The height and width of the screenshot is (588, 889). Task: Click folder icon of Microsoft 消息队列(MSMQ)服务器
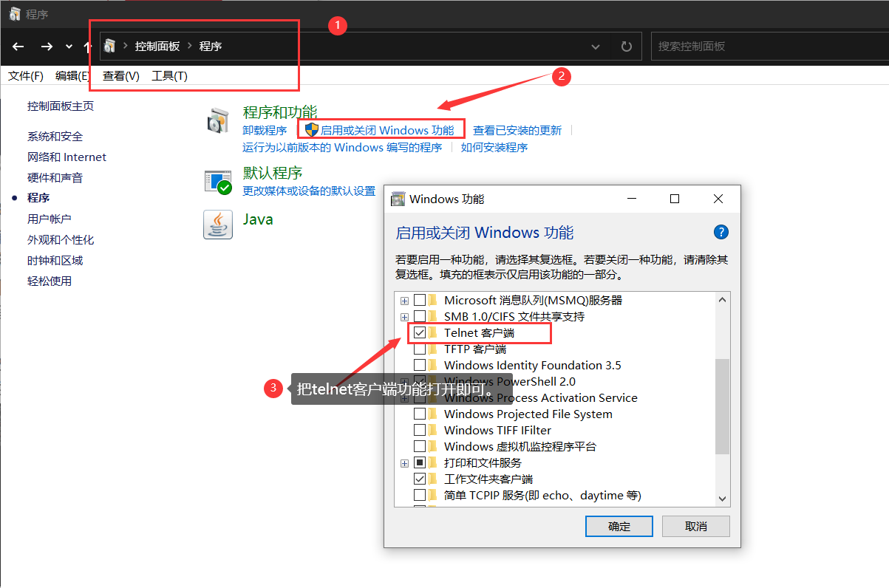pos(433,300)
